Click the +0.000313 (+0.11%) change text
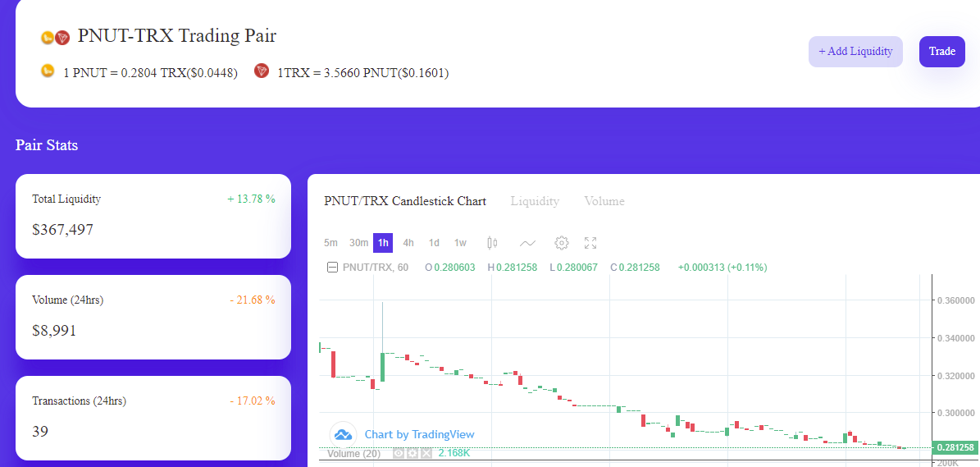Viewport: 980px width, 467px height. (722, 268)
